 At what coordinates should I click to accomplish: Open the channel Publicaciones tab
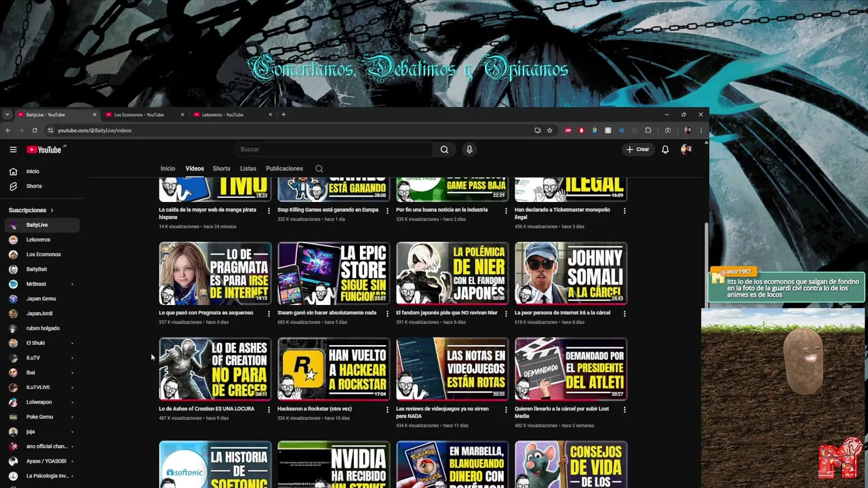(284, 169)
